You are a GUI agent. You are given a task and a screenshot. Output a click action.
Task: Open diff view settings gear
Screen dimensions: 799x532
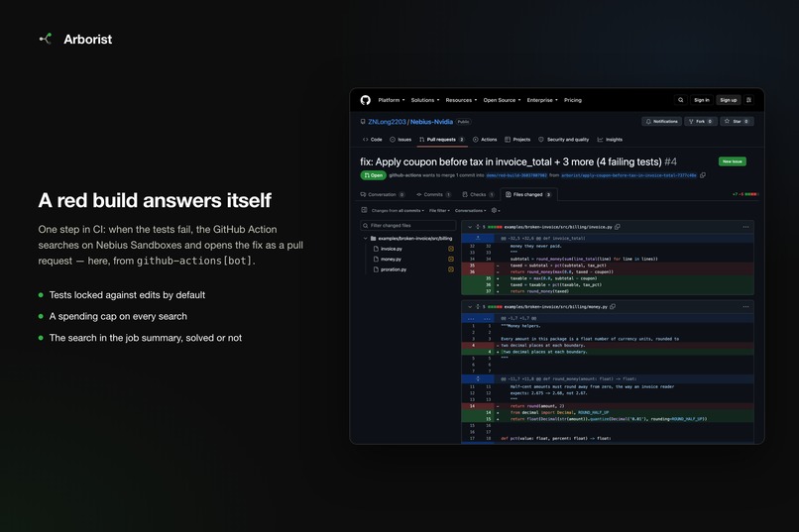click(x=495, y=210)
